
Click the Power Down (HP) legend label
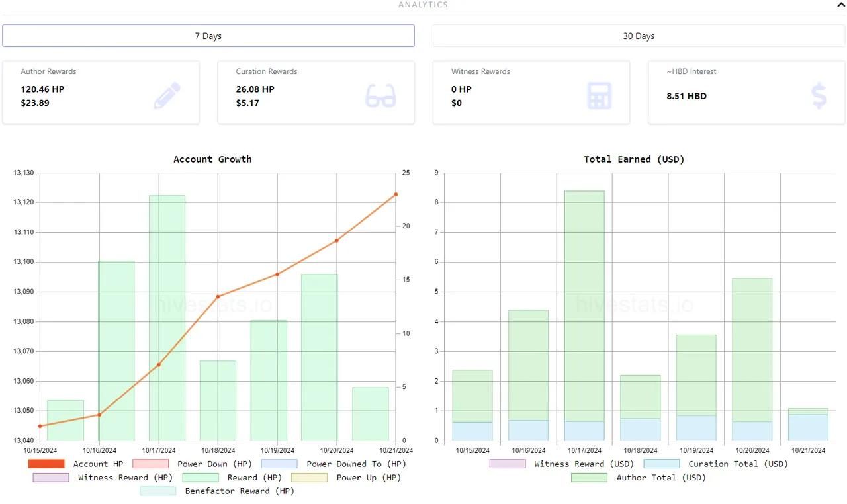pyautogui.click(x=215, y=464)
